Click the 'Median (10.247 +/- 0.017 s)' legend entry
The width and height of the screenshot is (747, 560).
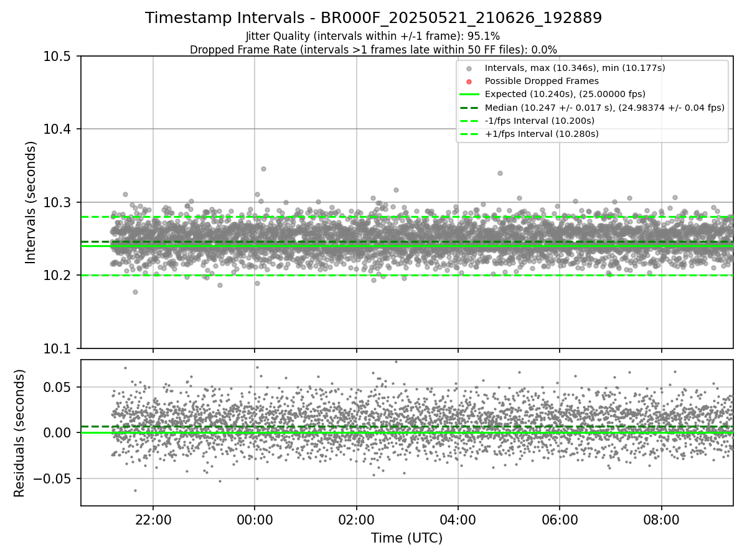click(x=604, y=108)
